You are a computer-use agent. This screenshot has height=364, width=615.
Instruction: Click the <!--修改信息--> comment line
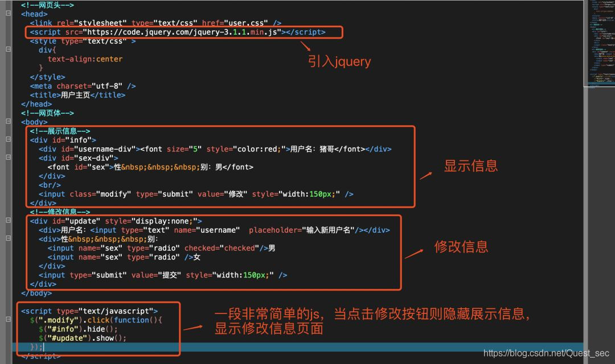pyautogui.click(x=60, y=212)
